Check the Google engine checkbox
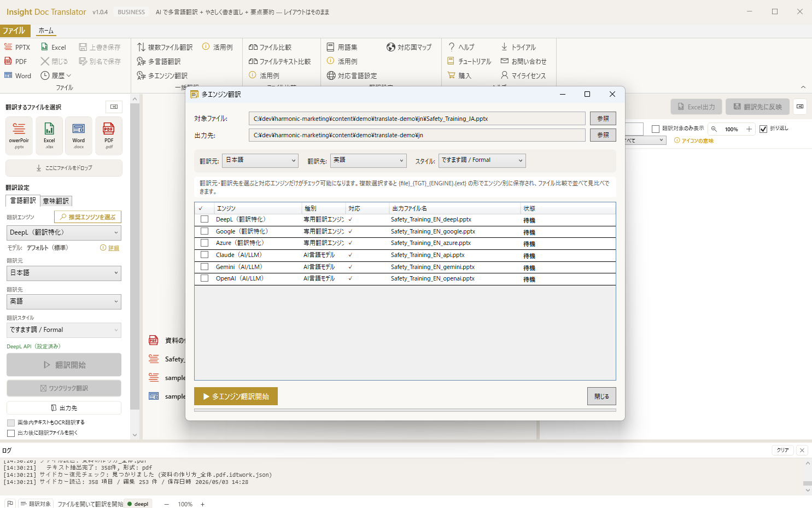 pos(205,231)
